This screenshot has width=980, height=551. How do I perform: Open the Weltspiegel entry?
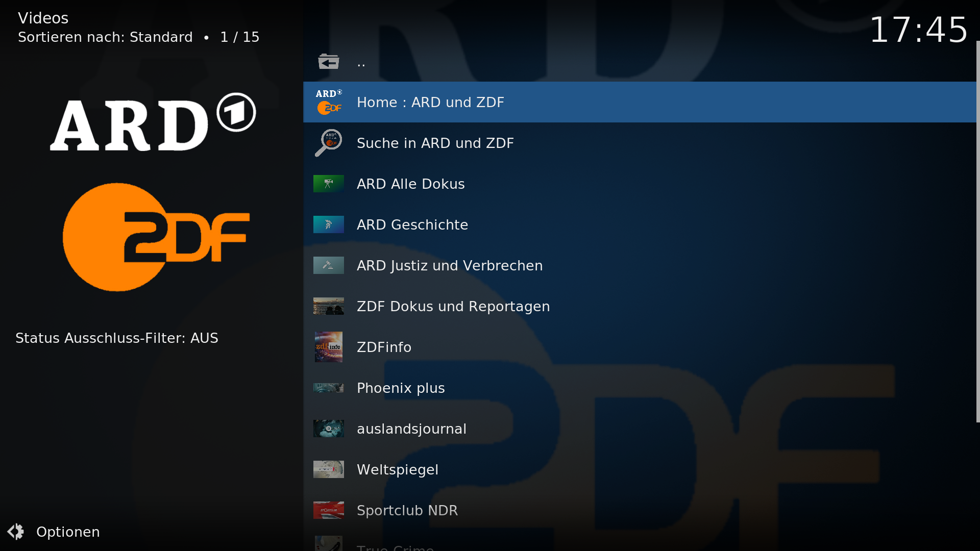coord(640,469)
